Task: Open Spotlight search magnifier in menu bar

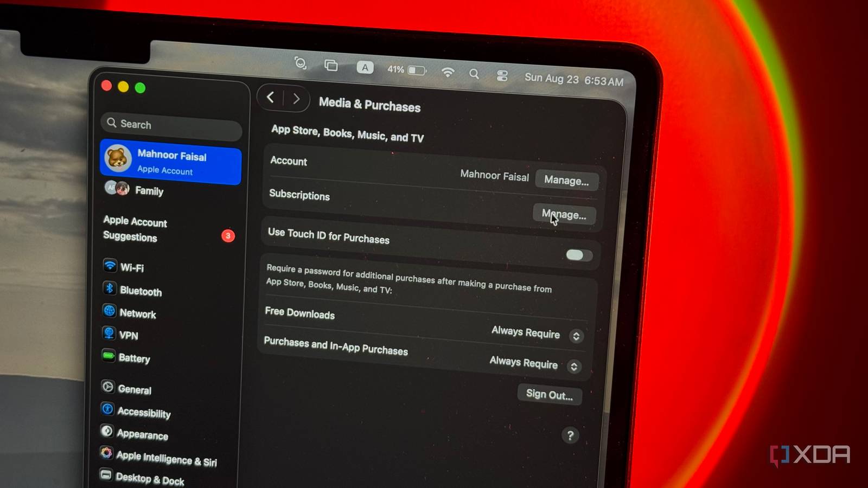Action: coord(474,74)
